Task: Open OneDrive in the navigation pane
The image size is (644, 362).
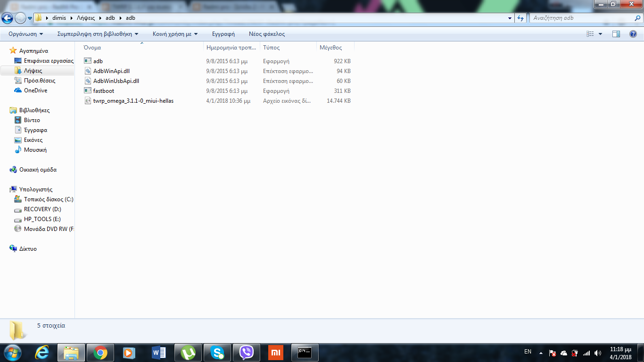Action: pos(35,90)
